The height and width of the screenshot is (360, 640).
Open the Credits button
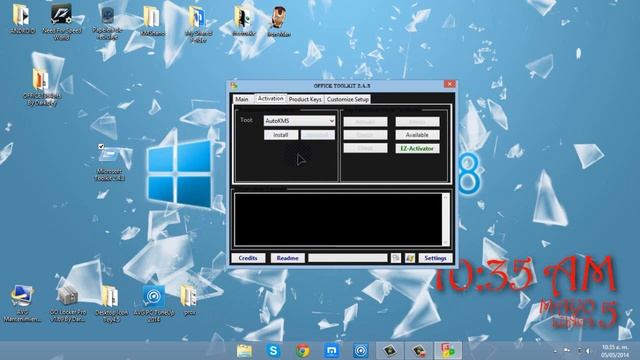[x=248, y=258]
